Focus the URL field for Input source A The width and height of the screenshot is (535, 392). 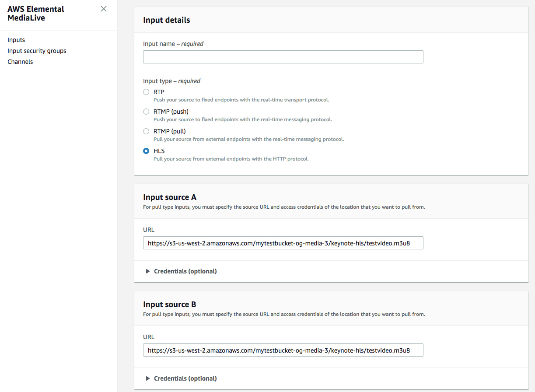tap(283, 243)
